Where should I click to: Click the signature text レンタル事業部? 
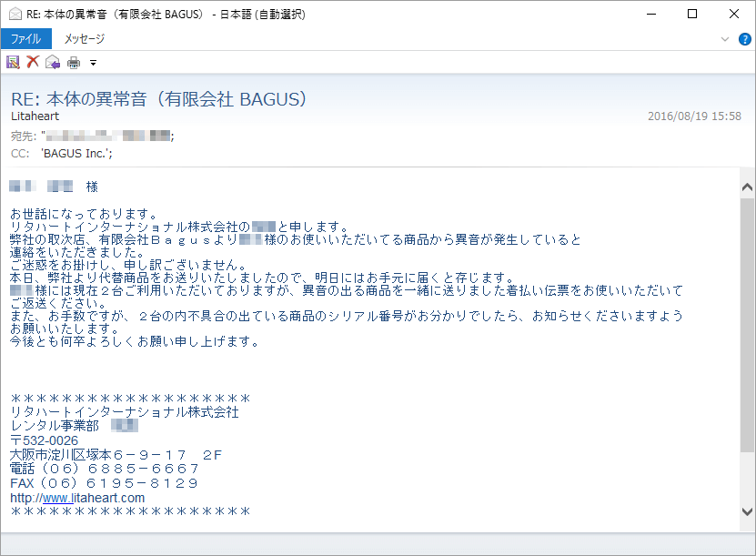pyautogui.click(x=55, y=425)
